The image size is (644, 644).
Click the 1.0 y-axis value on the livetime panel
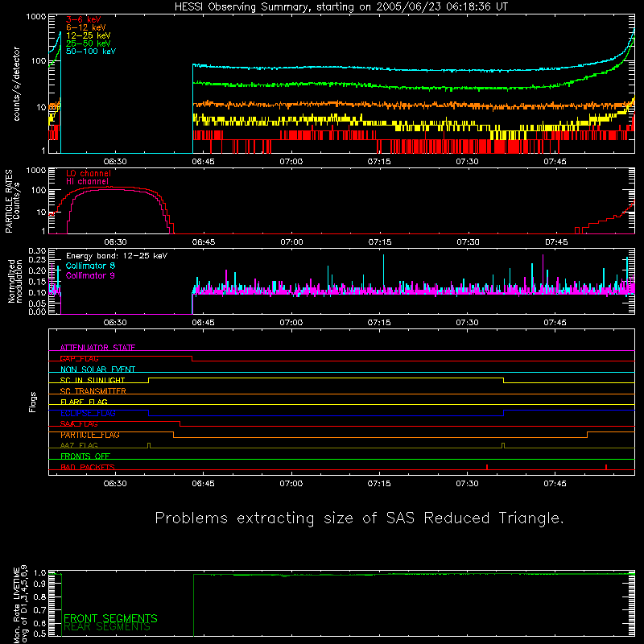39,573
